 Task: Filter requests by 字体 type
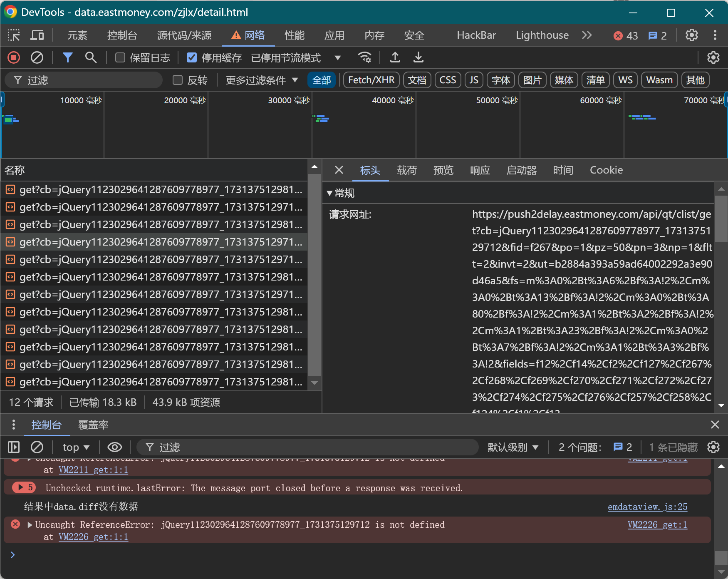click(501, 80)
